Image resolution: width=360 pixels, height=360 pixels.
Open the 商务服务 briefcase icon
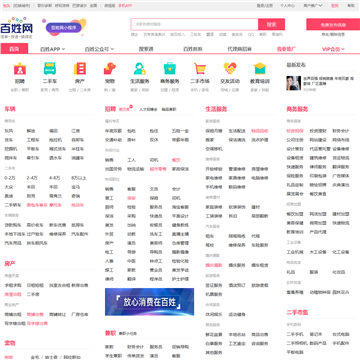tap(170, 69)
